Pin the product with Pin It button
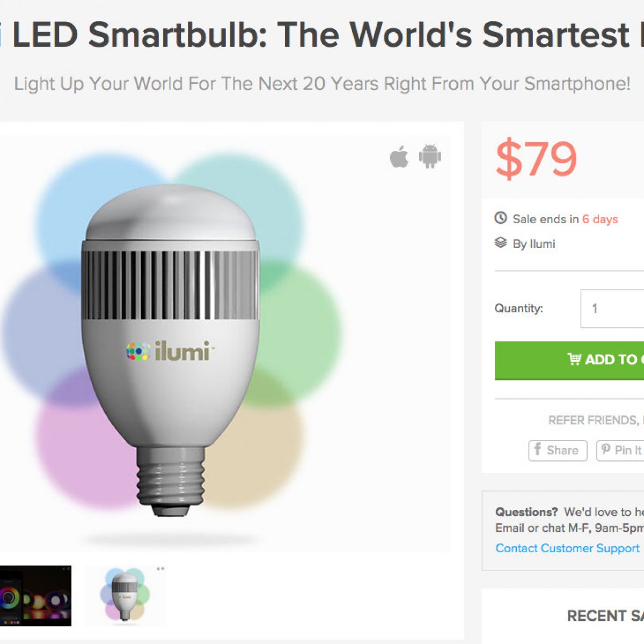 tap(621, 450)
